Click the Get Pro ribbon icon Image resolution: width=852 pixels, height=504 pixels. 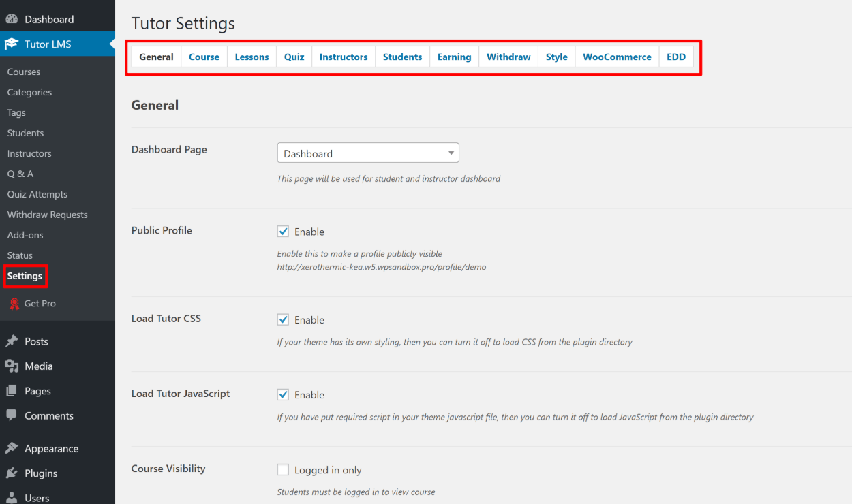coord(14,304)
